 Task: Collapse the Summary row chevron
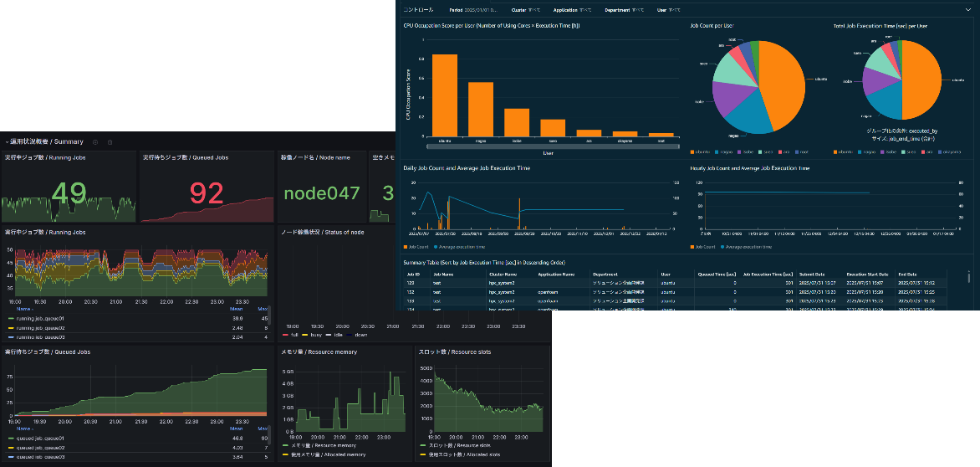(7, 142)
